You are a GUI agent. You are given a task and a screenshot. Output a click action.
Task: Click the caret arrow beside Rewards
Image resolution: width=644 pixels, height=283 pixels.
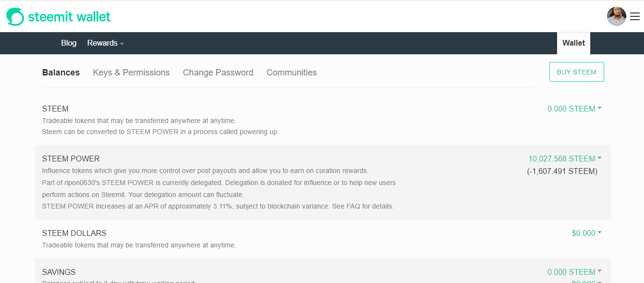coord(122,44)
